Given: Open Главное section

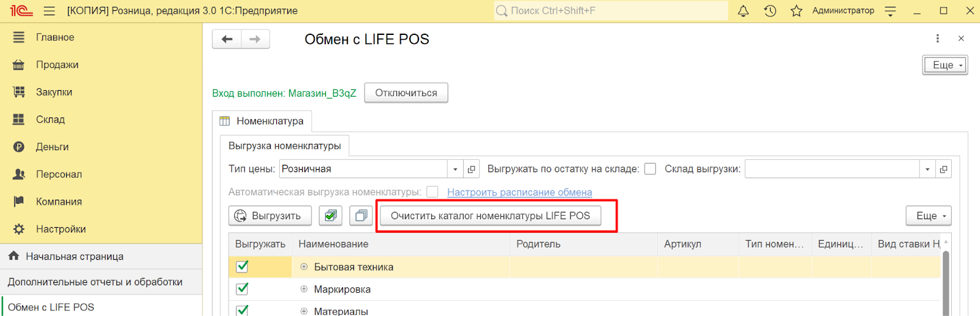Looking at the screenshot, I should coord(55,37).
